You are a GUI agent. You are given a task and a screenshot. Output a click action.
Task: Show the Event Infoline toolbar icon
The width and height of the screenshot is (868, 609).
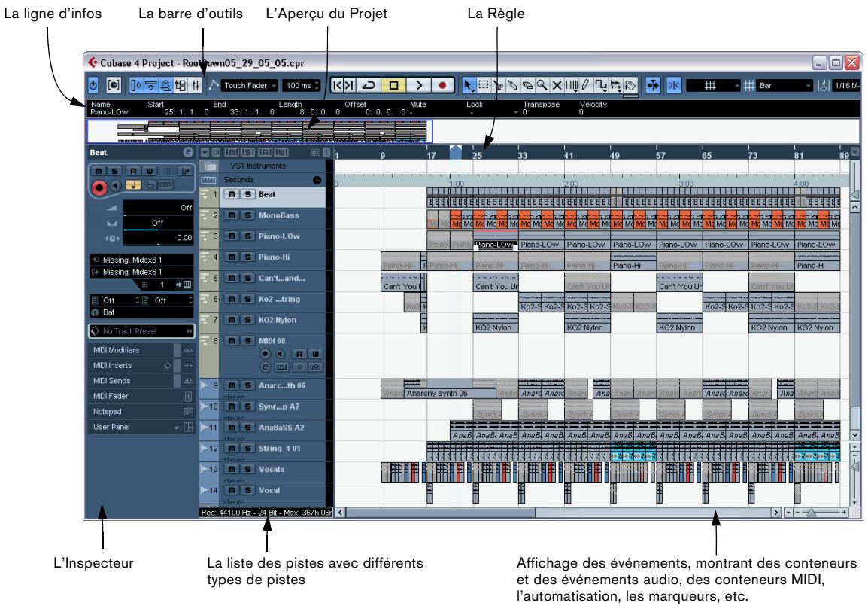point(150,85)
